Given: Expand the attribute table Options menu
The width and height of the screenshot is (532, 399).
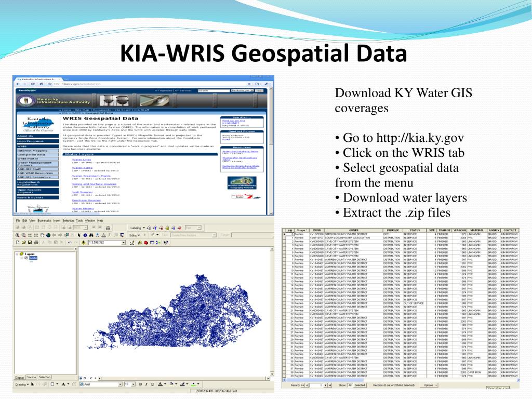Looking at the screenshot, I should (429, 385).
